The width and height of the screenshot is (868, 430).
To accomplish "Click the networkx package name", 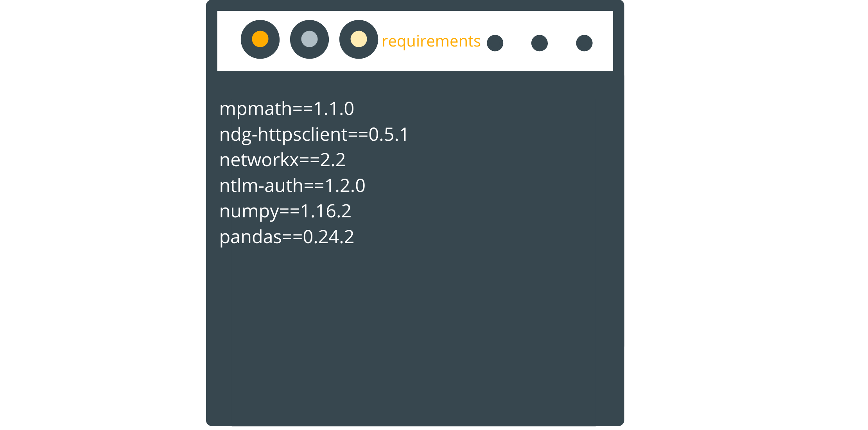I will point(259,160).
